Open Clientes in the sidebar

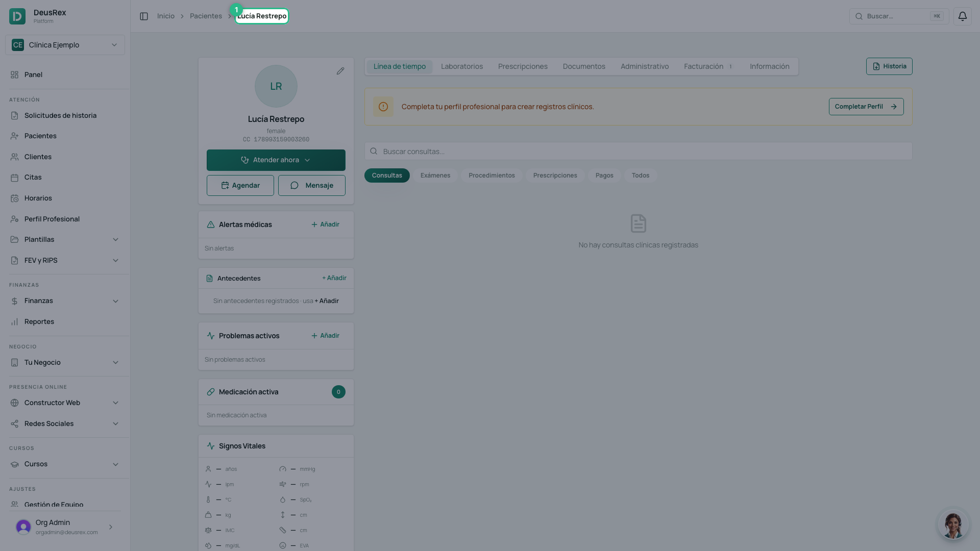point(65,157)
